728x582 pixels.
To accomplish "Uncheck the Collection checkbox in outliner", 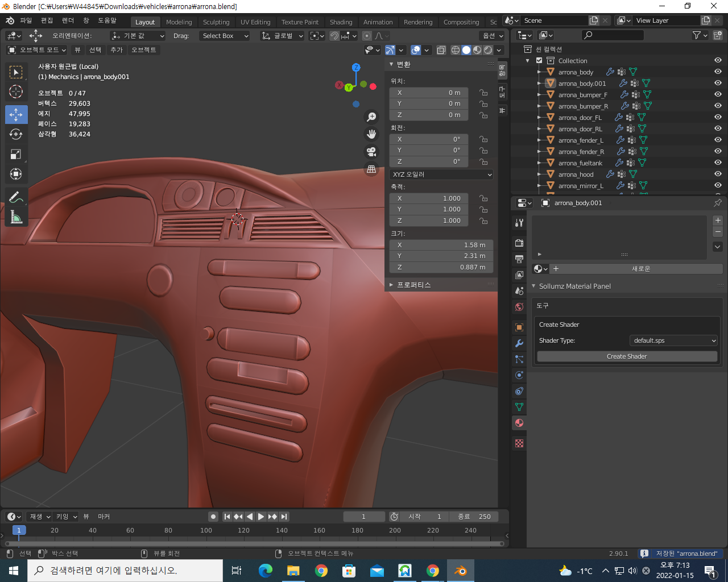I will [x=539, y=61].
